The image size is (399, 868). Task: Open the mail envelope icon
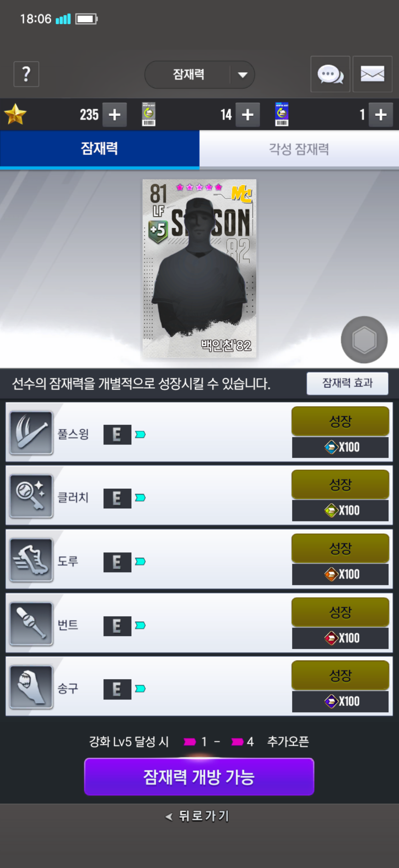373,74
